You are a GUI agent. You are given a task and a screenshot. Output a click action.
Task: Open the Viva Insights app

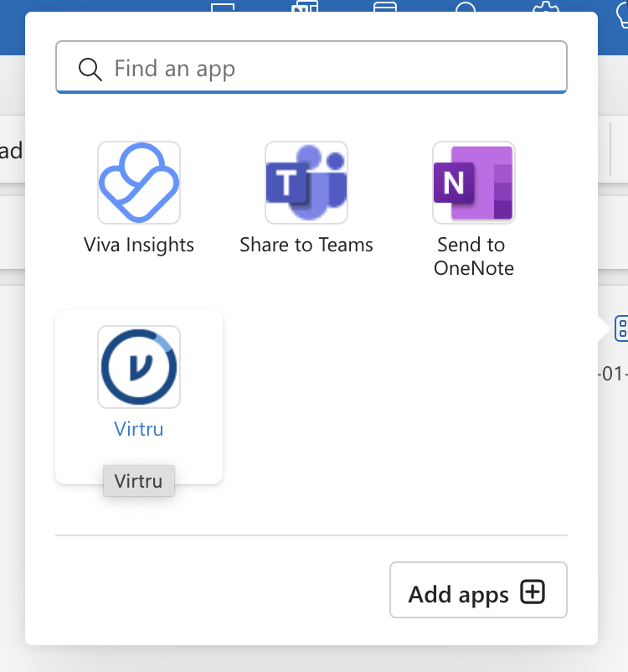[x=139, y=183]
